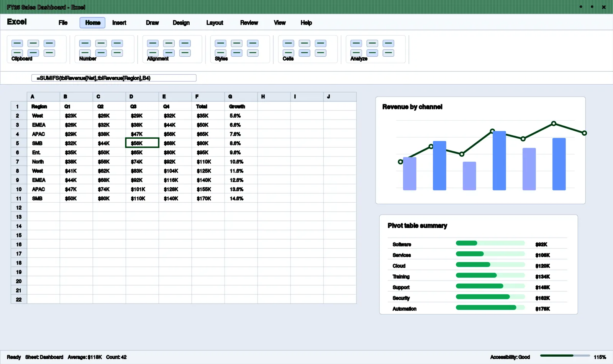Click the Ready status indicator
This screenshot has width=613, height=364.
click(x=14, y=357)
